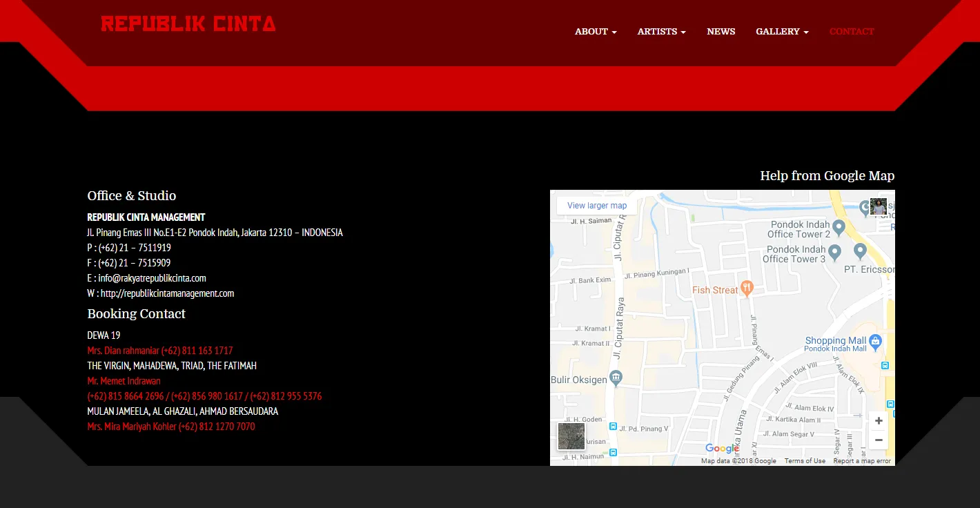This screenshot has width=980, height=508.
Task: Click the Google account profile picture on map
Action: tap(879, 206)
